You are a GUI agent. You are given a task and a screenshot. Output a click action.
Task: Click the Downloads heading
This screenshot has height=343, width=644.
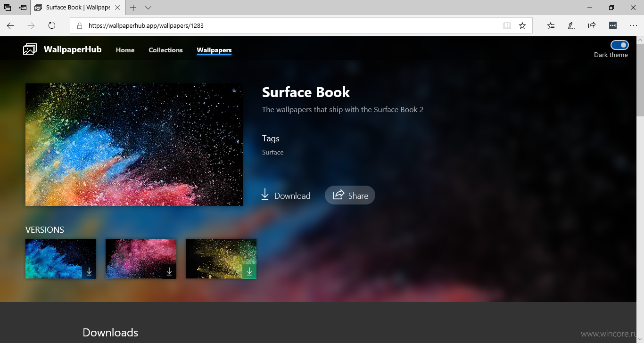coord(110,332)
